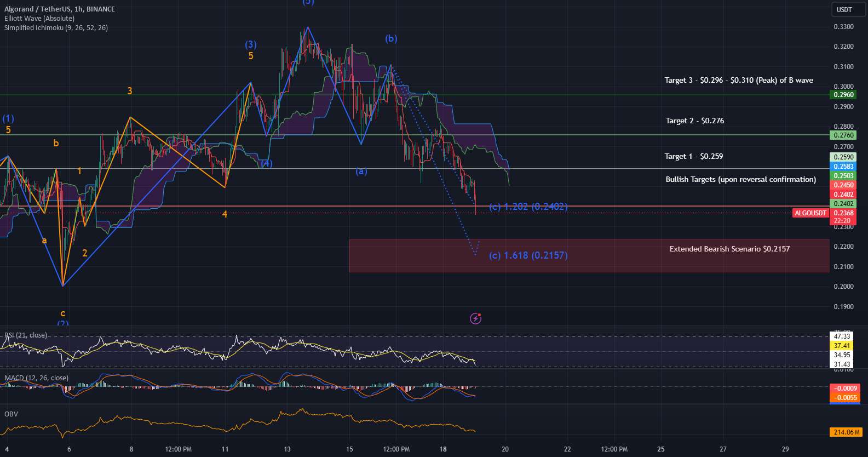Click the blue (b) wave label

[x=391, y=38]
